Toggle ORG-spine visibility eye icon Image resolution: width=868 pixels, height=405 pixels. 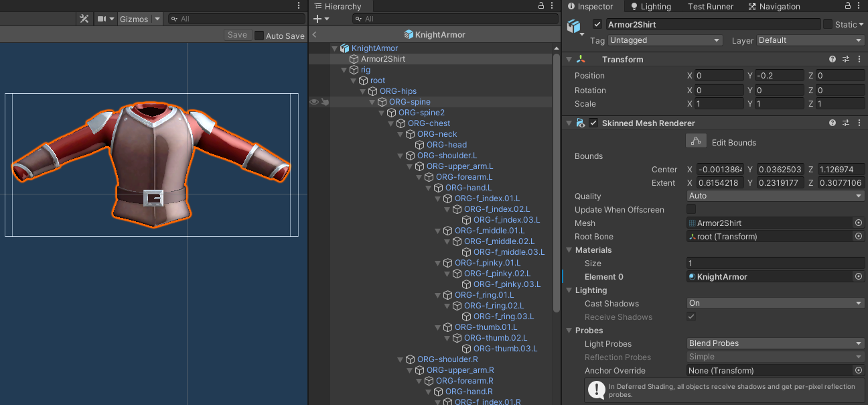click(x=313, y=102)
